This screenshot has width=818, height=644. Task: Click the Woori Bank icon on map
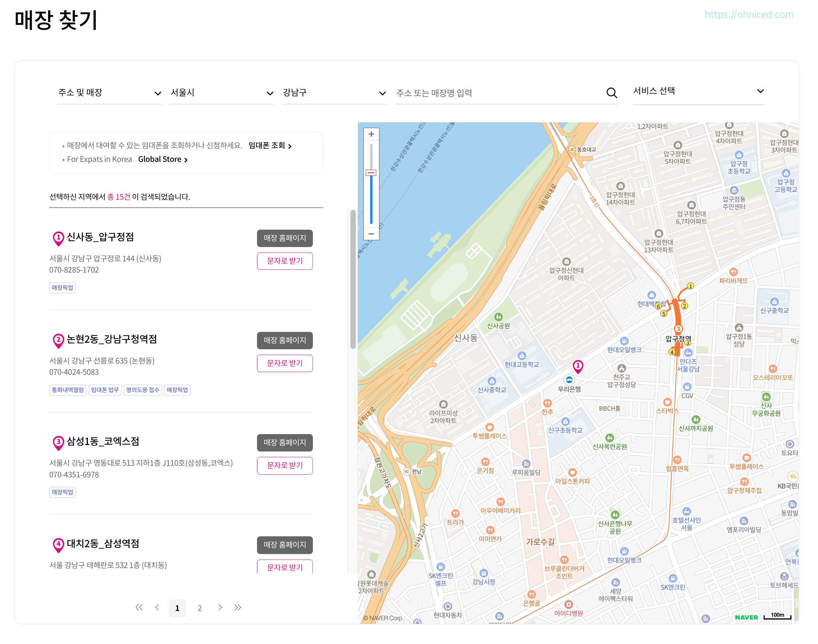click(569, 380)
